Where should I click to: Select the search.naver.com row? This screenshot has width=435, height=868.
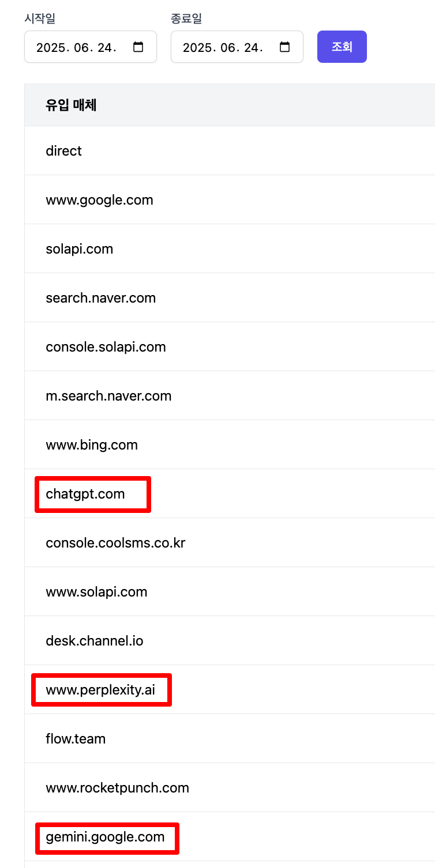[230, 298]
